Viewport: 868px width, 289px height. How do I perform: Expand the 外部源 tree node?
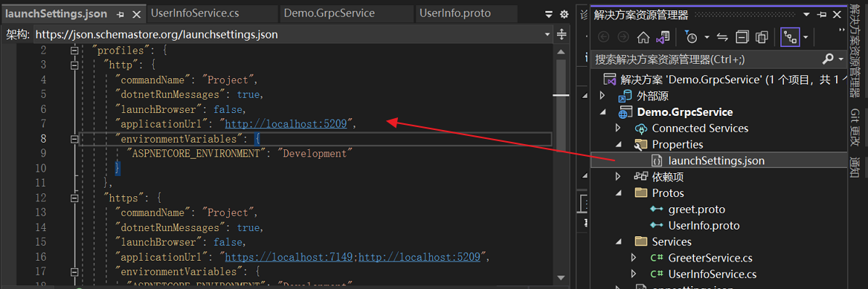pyautogui.click(x=602, y=96)
